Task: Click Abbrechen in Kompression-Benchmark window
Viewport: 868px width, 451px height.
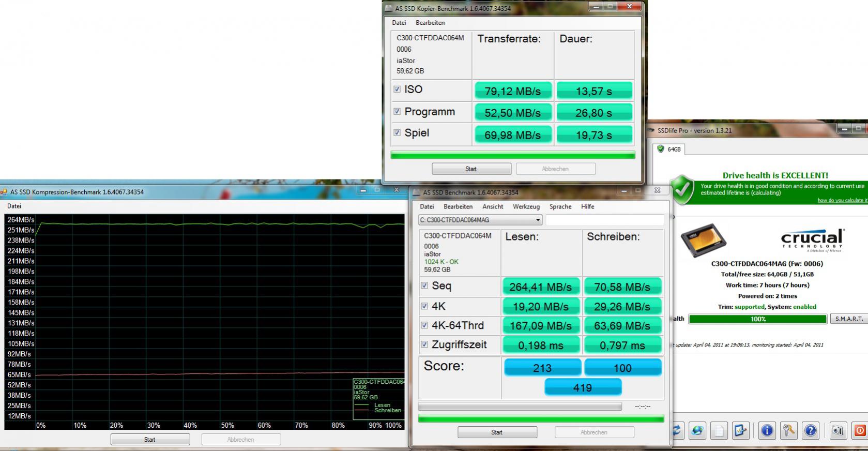Action: (241, 439)
